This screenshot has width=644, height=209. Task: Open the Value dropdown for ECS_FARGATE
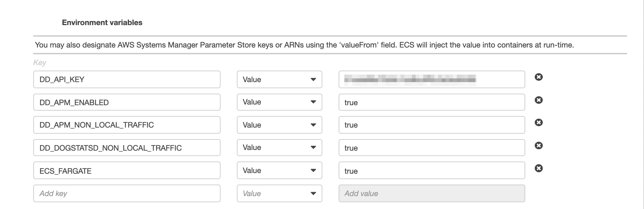tap(279, 170)
